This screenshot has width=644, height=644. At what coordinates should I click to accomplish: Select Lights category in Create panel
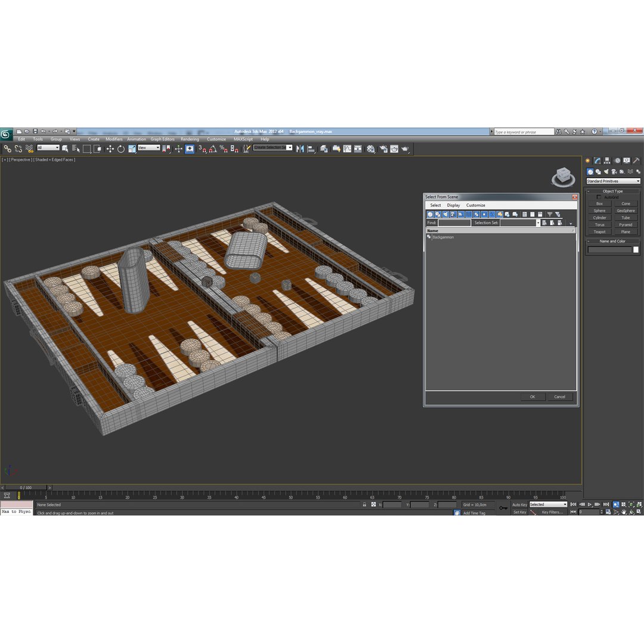[x=606, y=172]
